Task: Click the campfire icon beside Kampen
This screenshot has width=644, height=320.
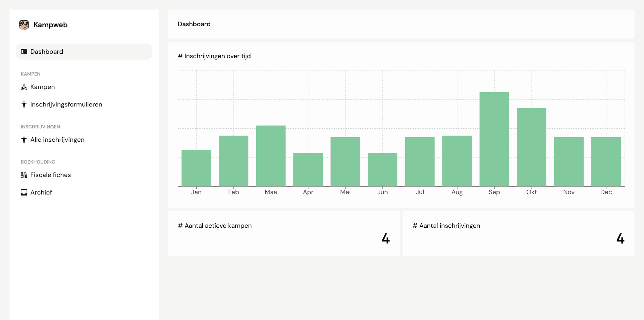Action: point(23,87)
